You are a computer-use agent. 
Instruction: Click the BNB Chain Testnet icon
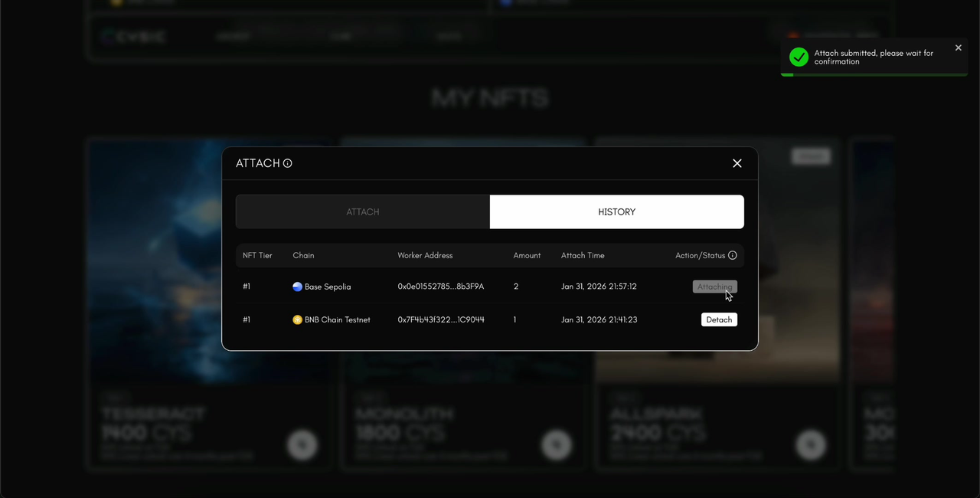click(297, 319)
